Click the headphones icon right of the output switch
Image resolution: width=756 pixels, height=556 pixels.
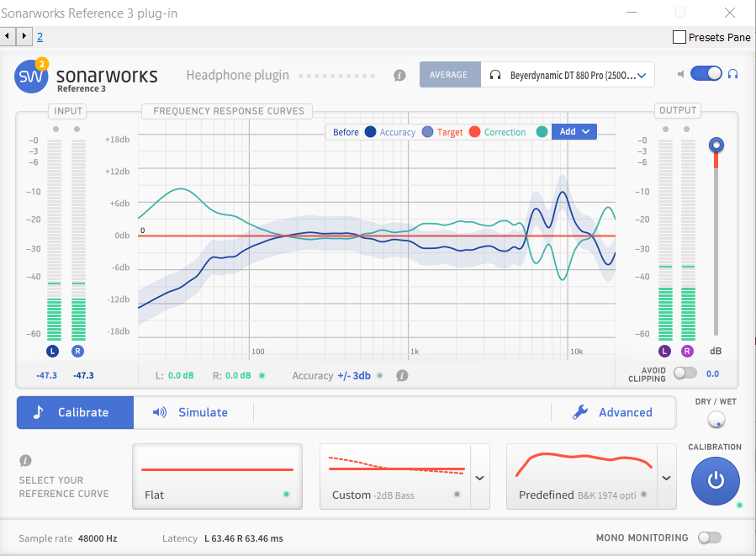point(732,74)
